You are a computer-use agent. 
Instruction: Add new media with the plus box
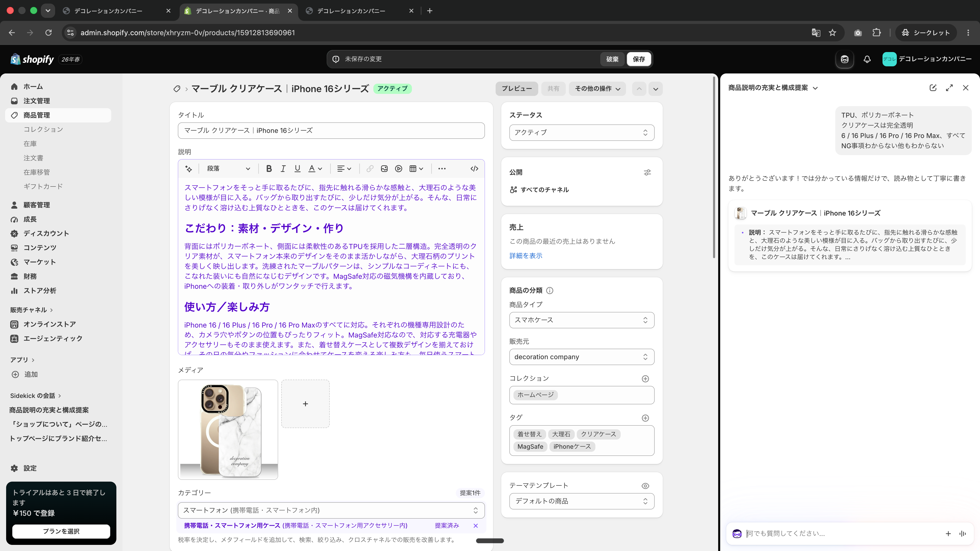305,404
